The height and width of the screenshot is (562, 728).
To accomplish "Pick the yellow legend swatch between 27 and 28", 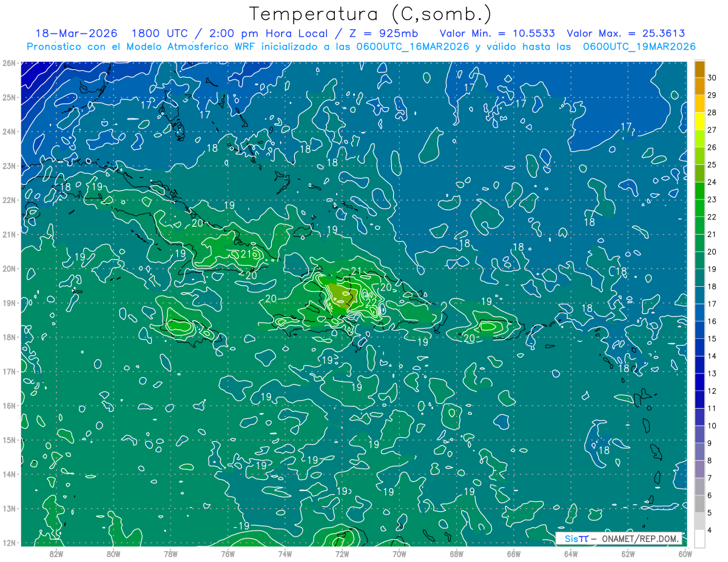I will [699, 121].
